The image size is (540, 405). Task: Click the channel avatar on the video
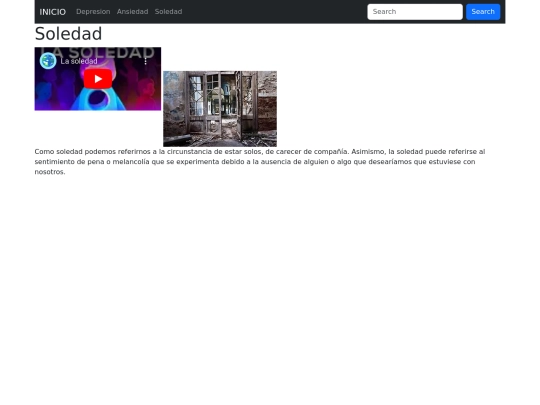point(48,61)
